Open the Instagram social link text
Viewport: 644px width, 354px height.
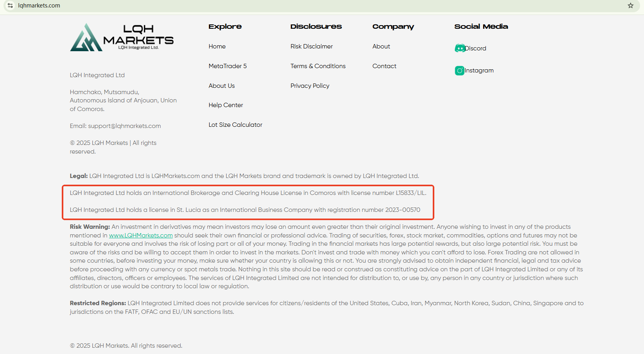pos(479,70)
